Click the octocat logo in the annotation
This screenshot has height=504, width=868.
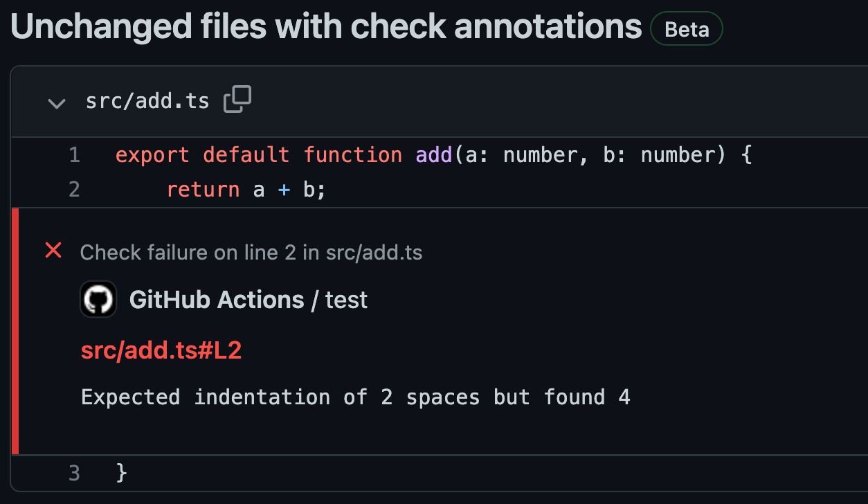click(x=98, y=299)
